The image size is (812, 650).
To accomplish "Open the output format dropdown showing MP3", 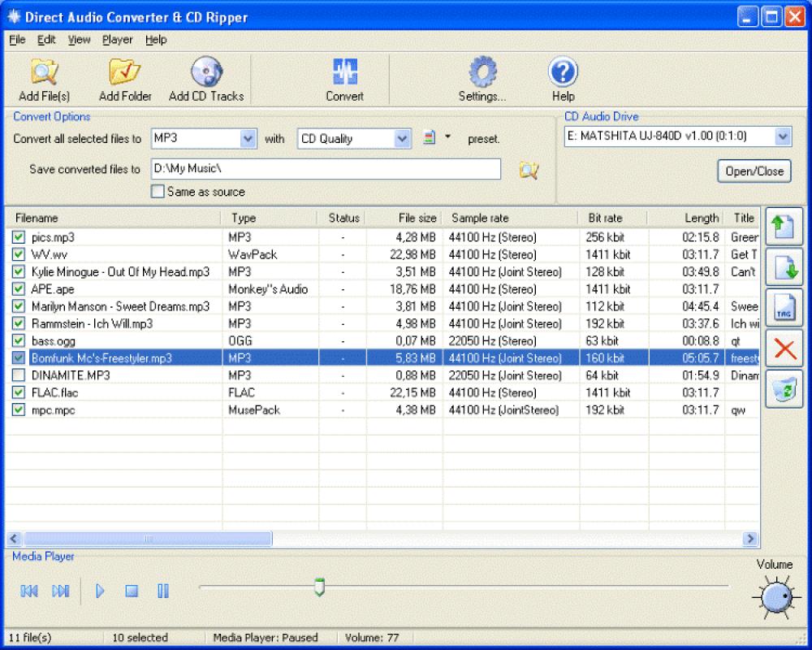I will coord(249,138).
